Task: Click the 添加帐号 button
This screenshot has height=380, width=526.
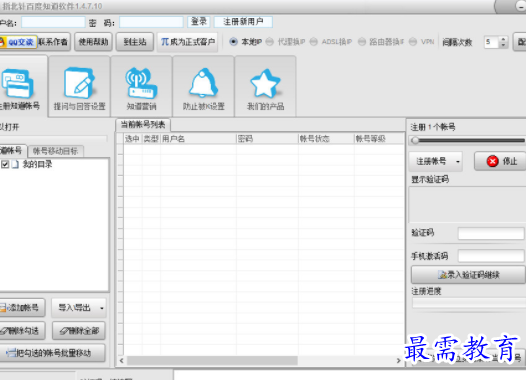Action: tap(22, 308)
